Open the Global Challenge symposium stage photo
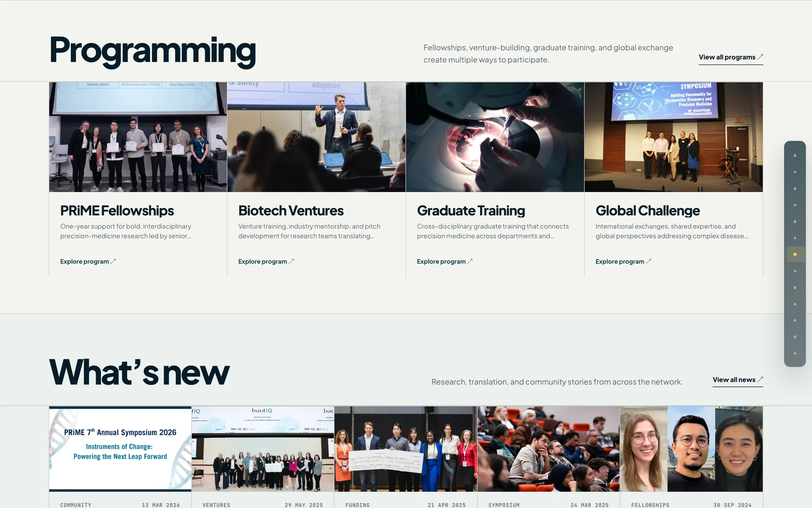This screenshot has height=508, width=812. click(x=674, y=137)
